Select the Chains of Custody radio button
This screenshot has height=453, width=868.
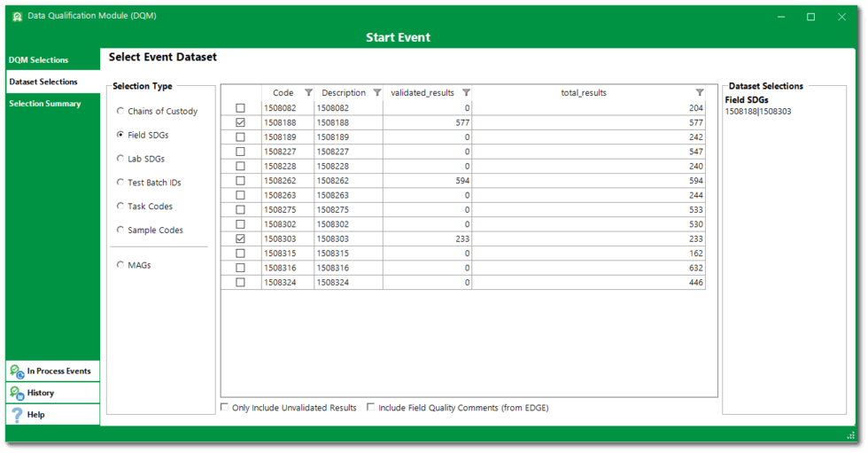[x=120, y=112]
